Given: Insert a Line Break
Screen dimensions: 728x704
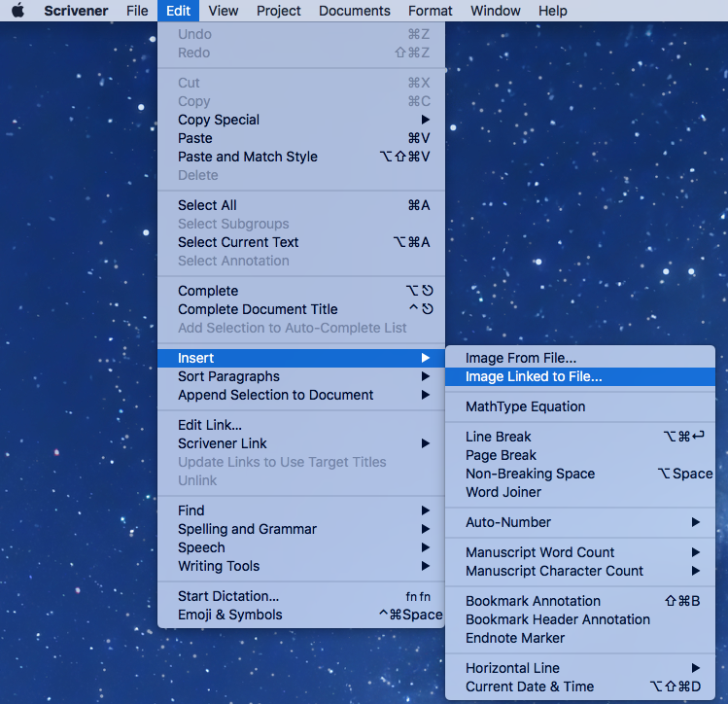Looking at the screenshot, I should (x=580, y=437).
